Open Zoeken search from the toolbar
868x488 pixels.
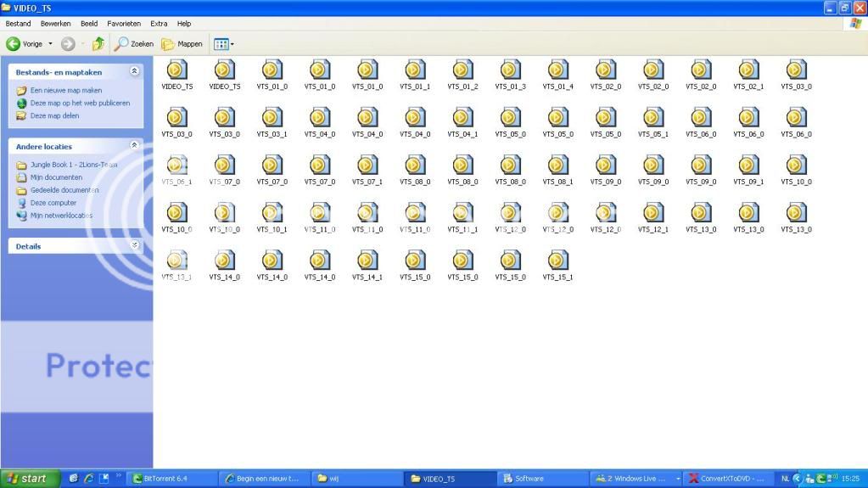coord(135,44)
